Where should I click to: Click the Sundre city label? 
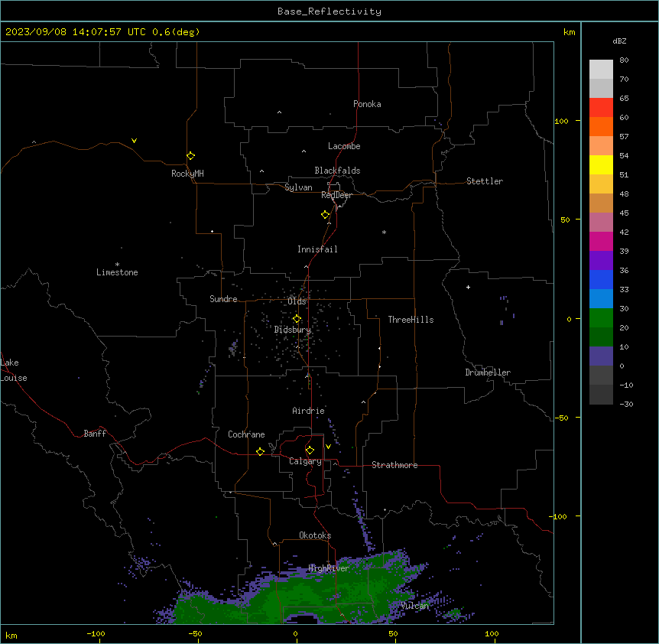pyautogui.click(x=223, y=299)
